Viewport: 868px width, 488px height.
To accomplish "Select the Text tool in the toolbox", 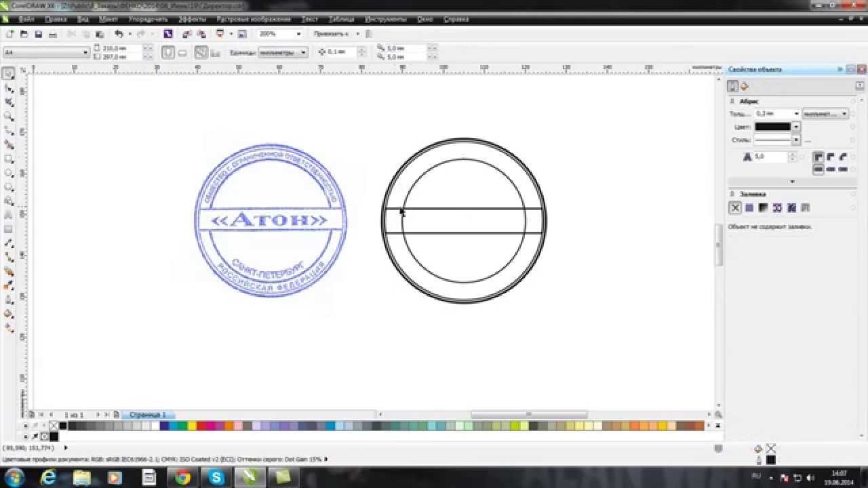I will pyautogui.click(x=9, y=216).
